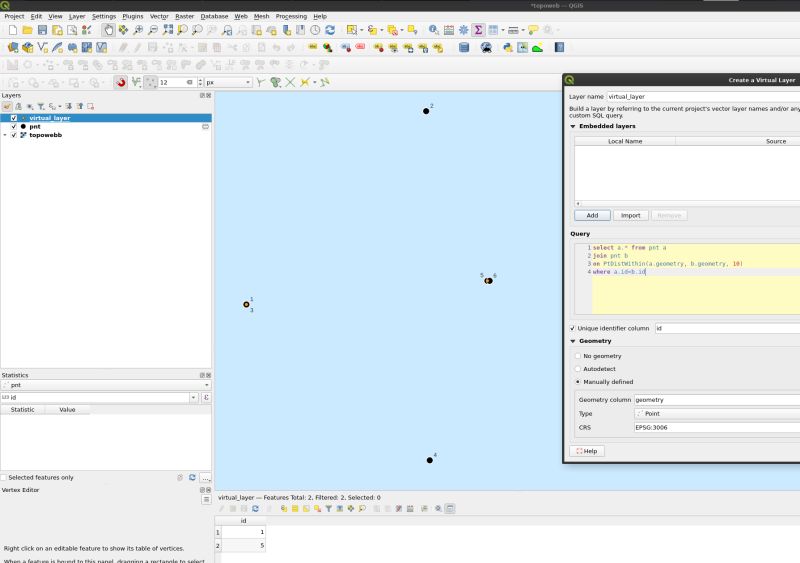
Task: Select the Zoom In magnifier tool
Action: pyautogui.click(x=138, y=30)
